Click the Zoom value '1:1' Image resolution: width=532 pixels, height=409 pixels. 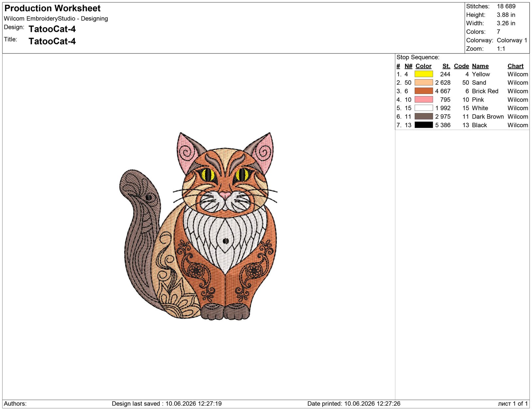coord(501,49)
